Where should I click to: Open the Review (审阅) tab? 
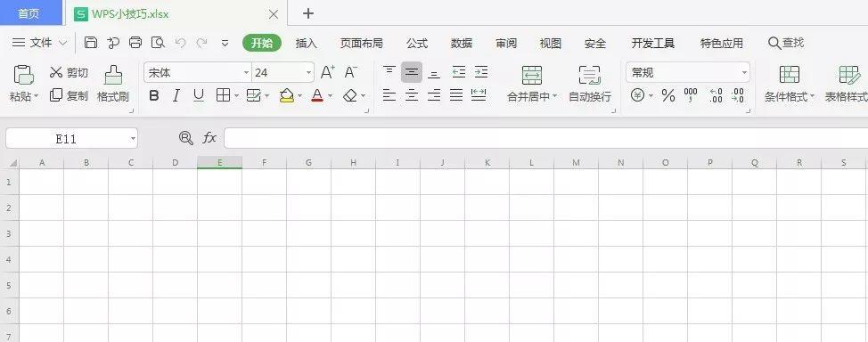coord(506,43)
